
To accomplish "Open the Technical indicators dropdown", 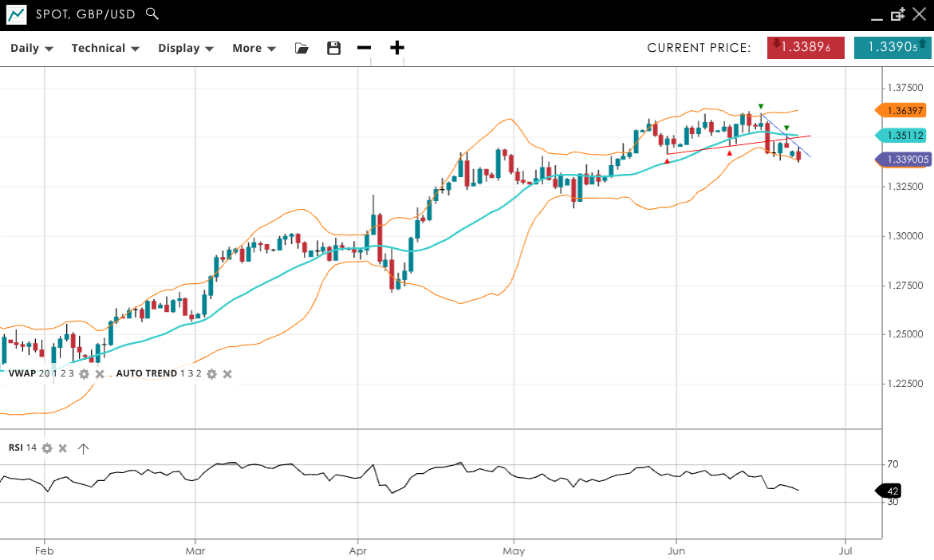I will tap(105, 48).
